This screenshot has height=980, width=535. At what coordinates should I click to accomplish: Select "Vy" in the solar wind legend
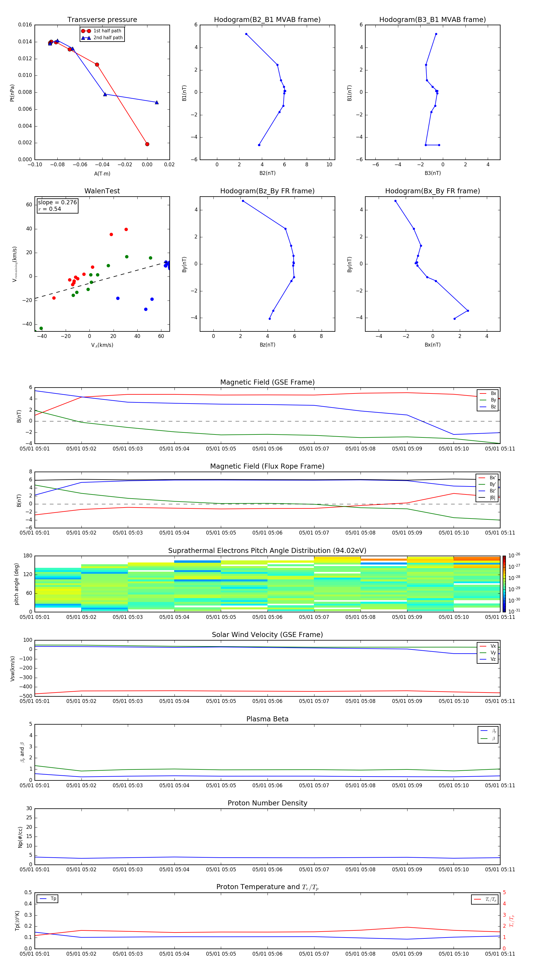488,652
